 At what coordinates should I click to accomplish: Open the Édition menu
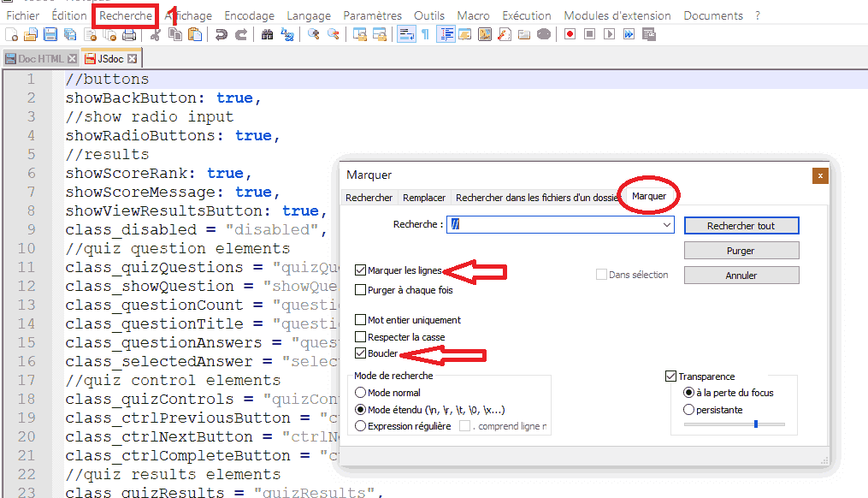68,15
